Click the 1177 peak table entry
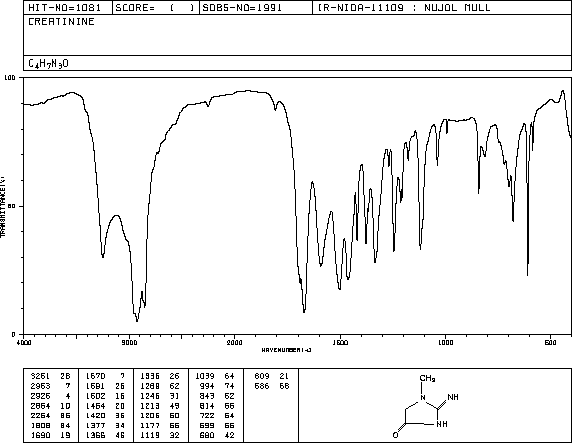 (x=160, y=425)
